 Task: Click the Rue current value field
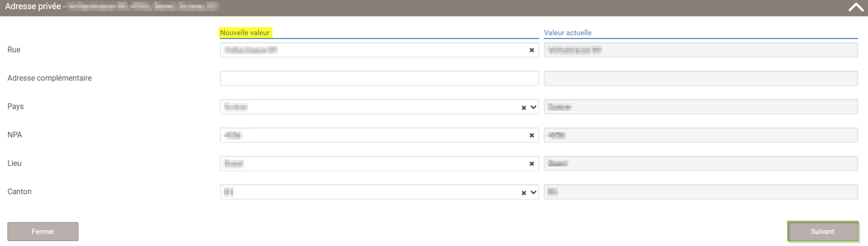click(x=701, y=50)
